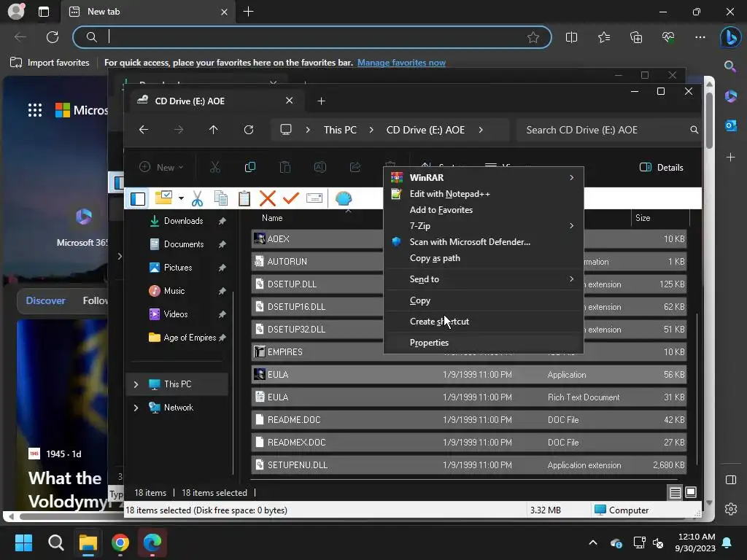747x560 pixels.
Task: Click the email/rename card icon in the classic toolbar
Action: click(314, 198)
